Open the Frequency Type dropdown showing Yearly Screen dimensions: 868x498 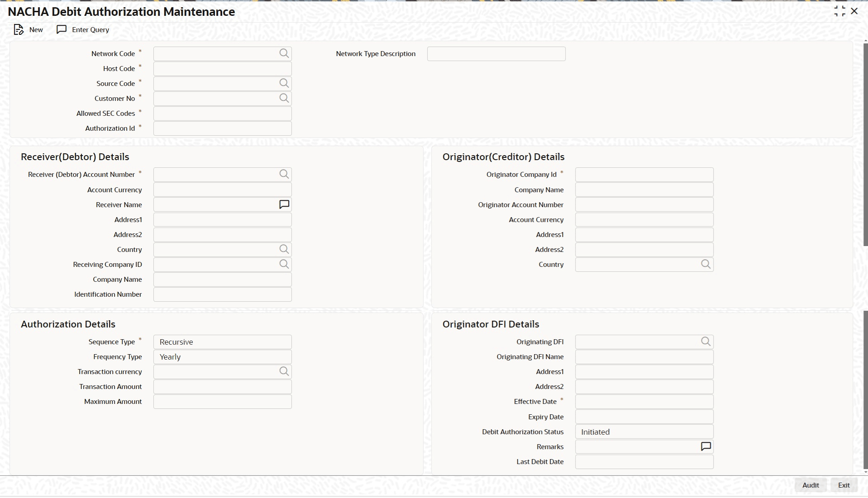coord(223,357)
